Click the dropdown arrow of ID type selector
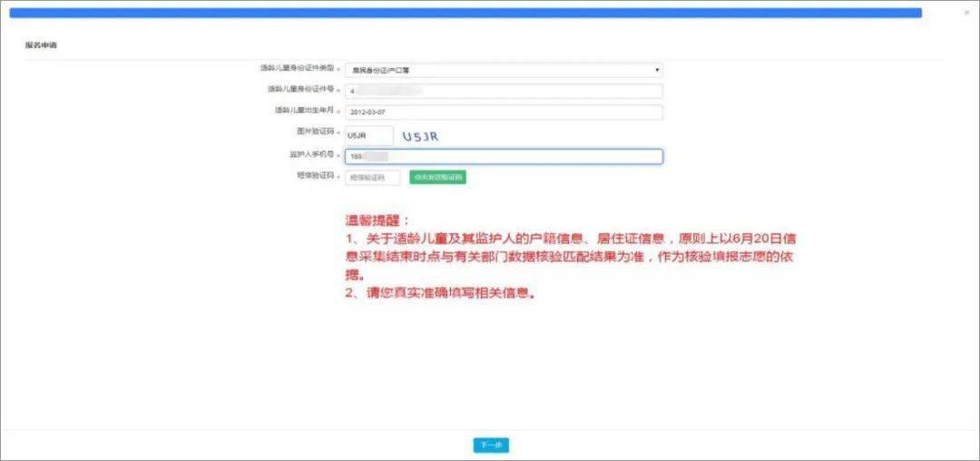Image resolution: width=980 pixels, height=461 pixels. pos(657,70)
